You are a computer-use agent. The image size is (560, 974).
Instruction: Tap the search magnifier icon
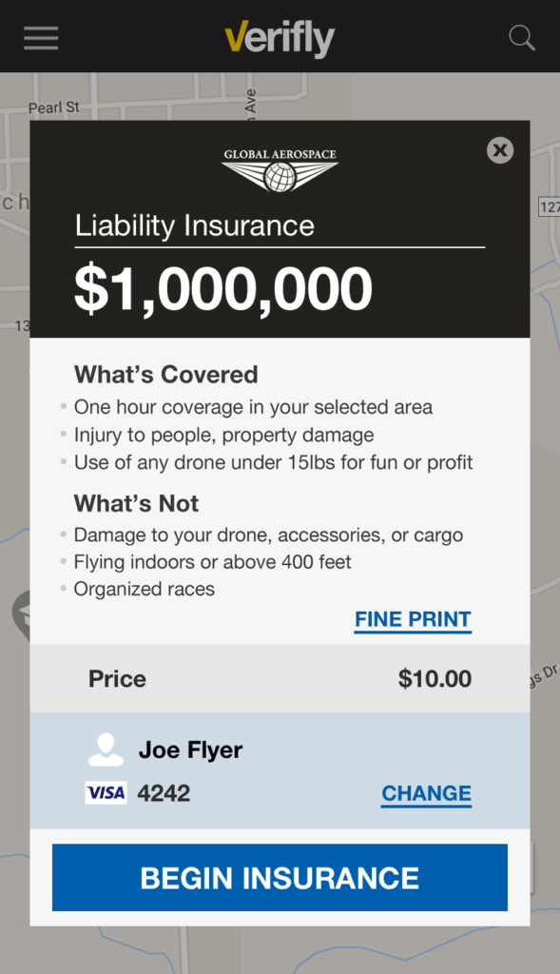(x=522, y=38)
